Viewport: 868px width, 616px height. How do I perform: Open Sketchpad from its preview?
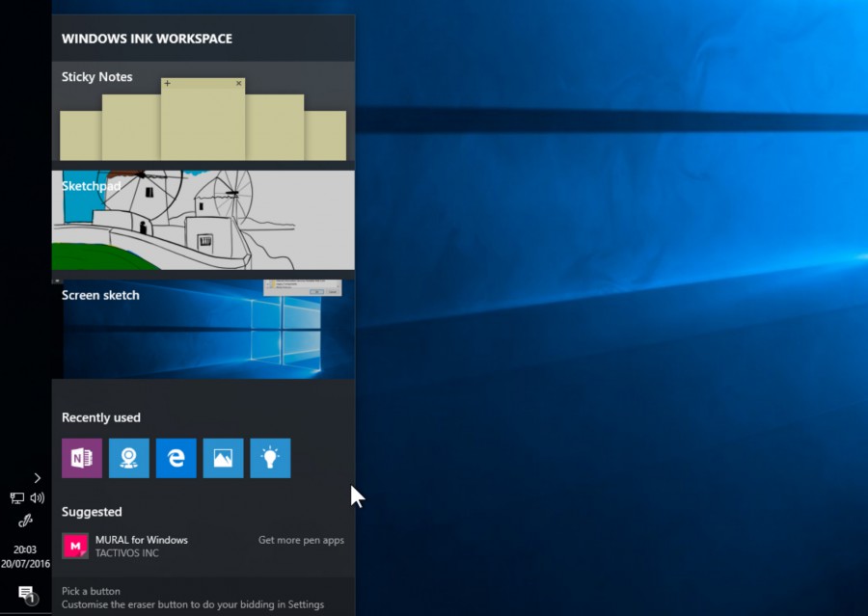tap(203, 220)
